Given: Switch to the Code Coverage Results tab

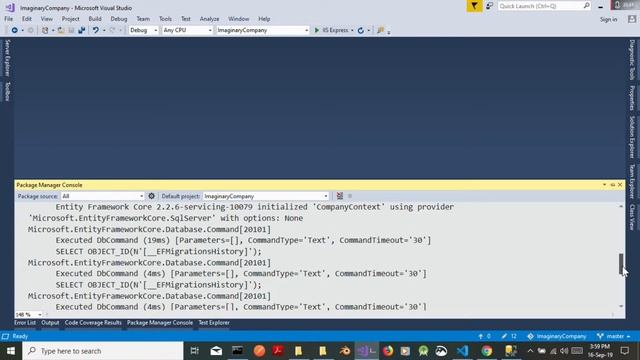Looking at the screenshot, I should pyautogui.click(x=93, y=323).
